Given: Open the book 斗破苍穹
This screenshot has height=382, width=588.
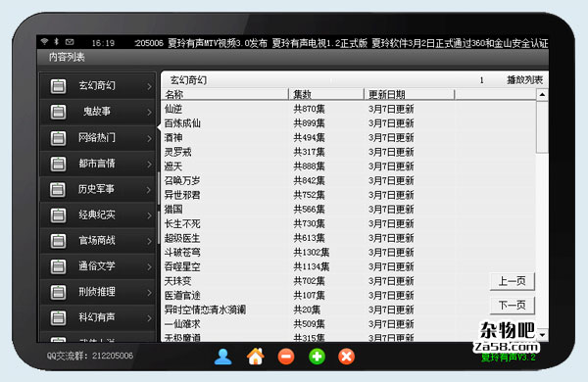Looking at the screenshot, I should pos(182,253).
